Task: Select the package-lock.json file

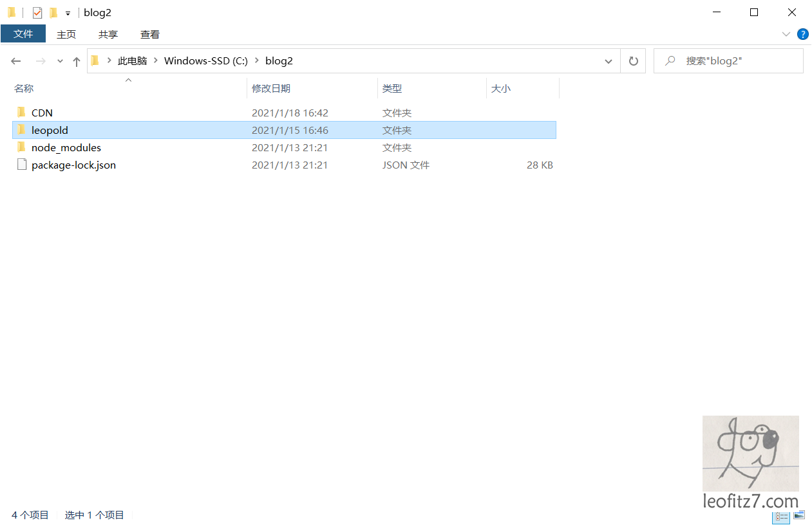Action: coord(73,165)
